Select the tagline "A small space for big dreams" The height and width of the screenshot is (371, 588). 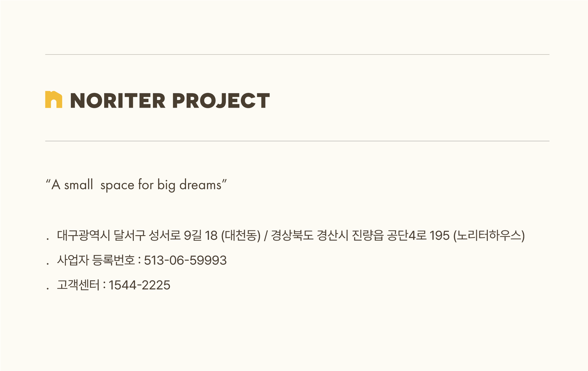pos(136,185)
